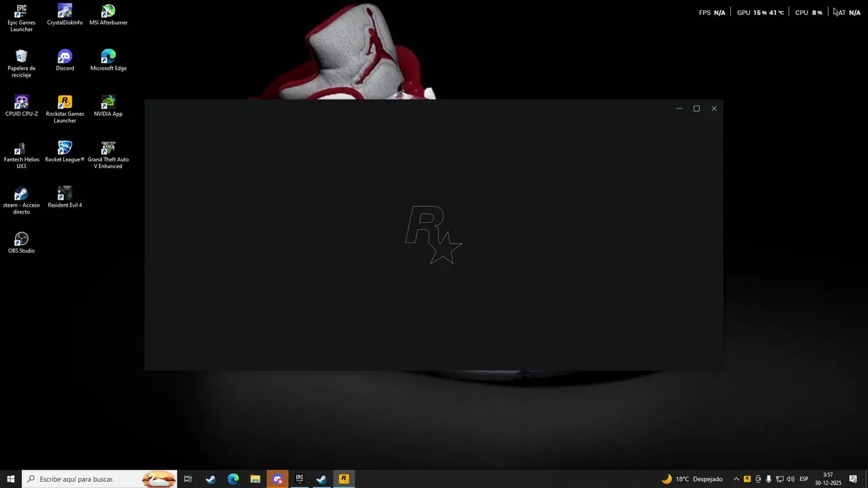
Task: Open the Epic Games Launcher desktop shortcut
Action: coord(22,18)
